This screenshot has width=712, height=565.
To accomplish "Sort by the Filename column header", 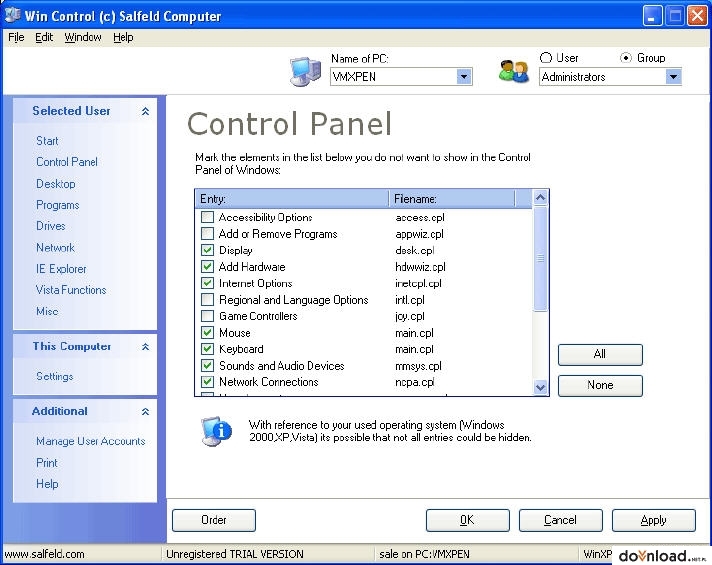I will coord(452,199).
